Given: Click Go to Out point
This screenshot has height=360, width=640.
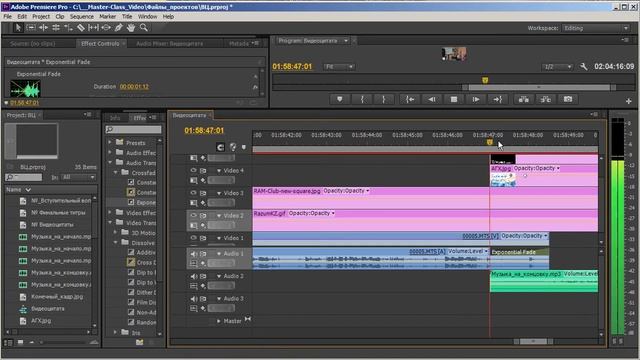Looking at the screenshot, I should 498,99.
